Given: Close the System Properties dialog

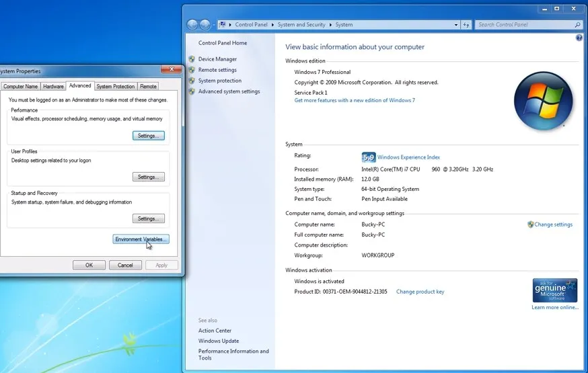Looking at the screenshot, I should (x=172, y=69).
